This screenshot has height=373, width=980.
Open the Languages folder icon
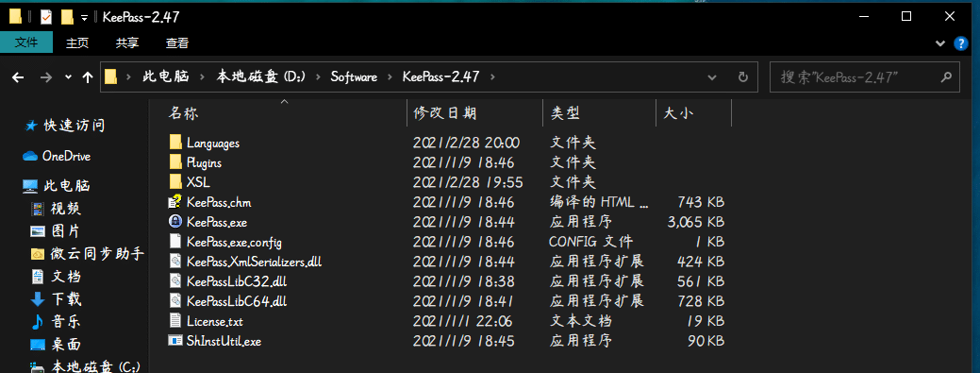pos(175,142)
